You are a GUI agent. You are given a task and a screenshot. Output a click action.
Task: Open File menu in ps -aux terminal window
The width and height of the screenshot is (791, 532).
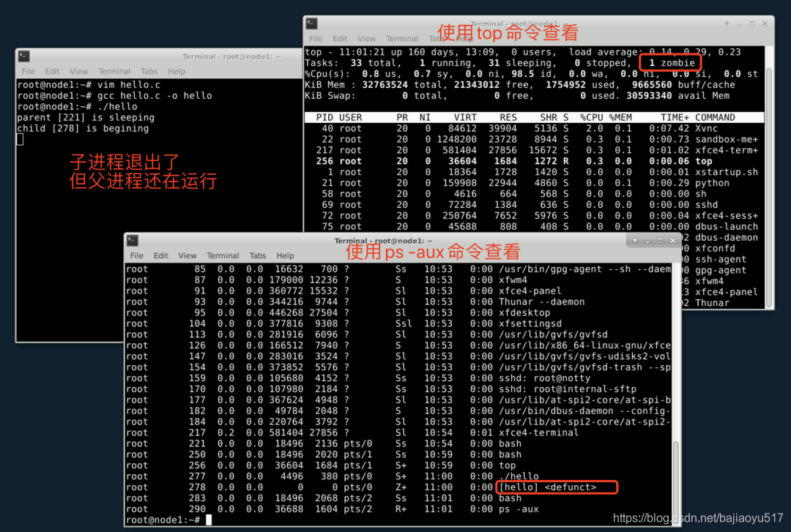[x=136, y=255]
